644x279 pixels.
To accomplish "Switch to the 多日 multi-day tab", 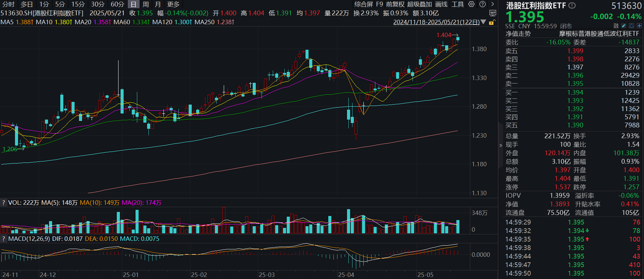I will click(27, 4).
